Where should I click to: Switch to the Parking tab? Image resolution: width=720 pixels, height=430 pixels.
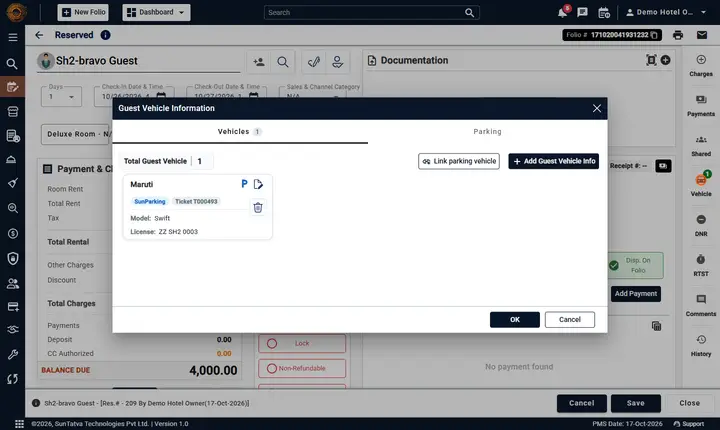[488, 132]
